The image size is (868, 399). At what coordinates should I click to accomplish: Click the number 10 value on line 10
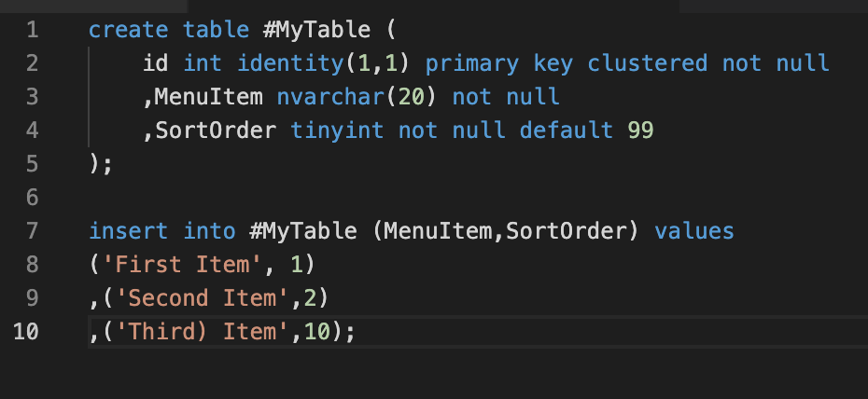(317, 332)
